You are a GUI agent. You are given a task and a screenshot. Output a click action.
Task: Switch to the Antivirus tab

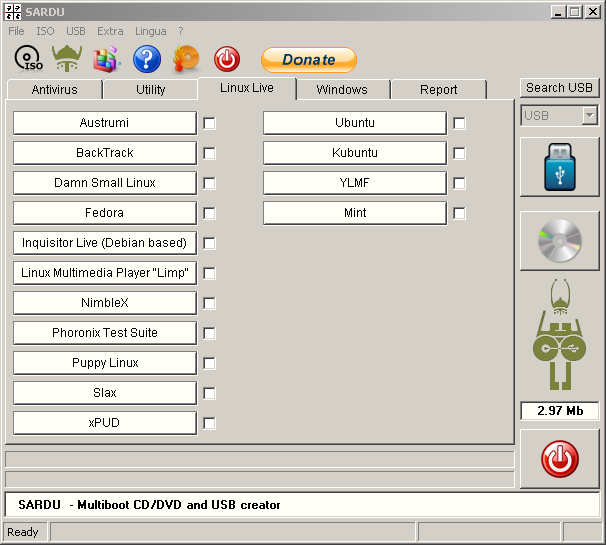tap(54, 90)
